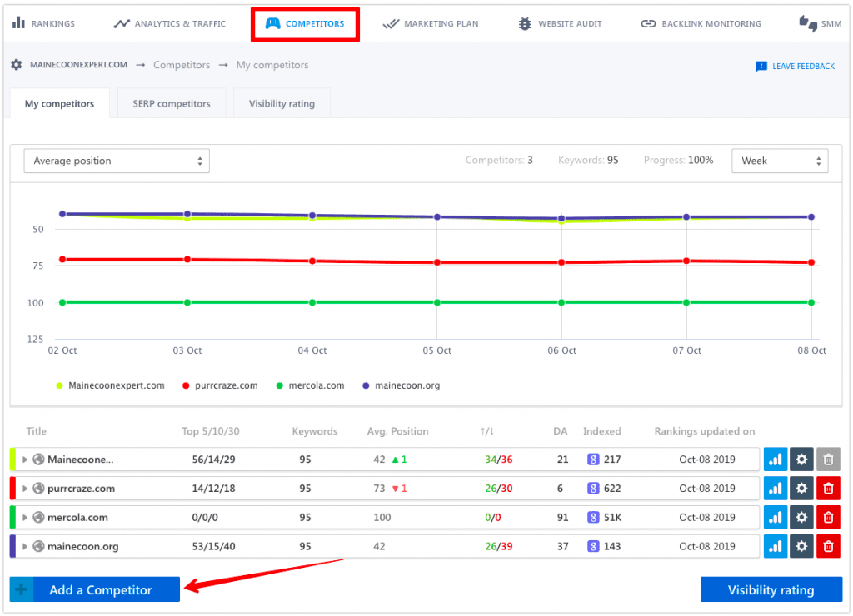
Task: Toggle purrcraze.com legend series
Action: [220, 385]
